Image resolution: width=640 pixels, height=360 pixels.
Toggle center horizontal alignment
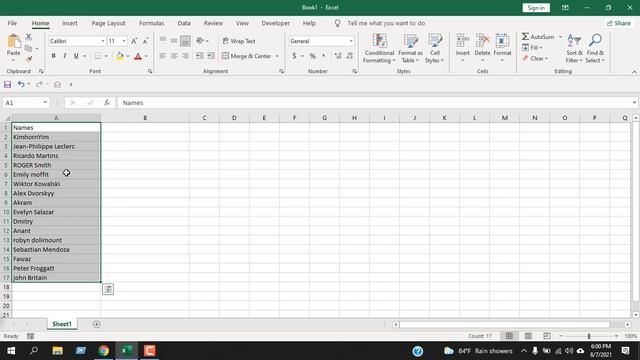(x=174, y=56)
